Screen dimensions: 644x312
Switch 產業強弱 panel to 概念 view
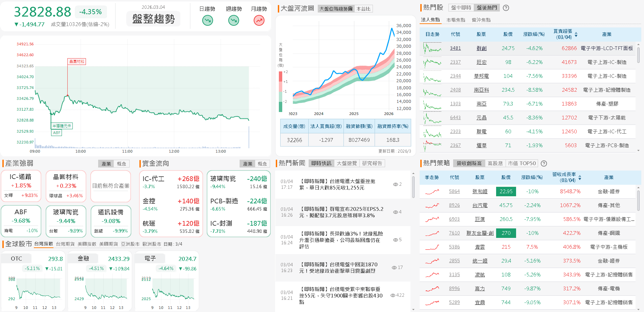click(121, 163)
